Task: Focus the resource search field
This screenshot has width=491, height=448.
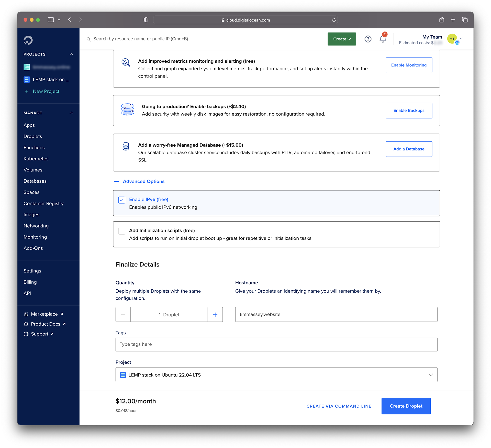Action: click(x=141, y=39)
